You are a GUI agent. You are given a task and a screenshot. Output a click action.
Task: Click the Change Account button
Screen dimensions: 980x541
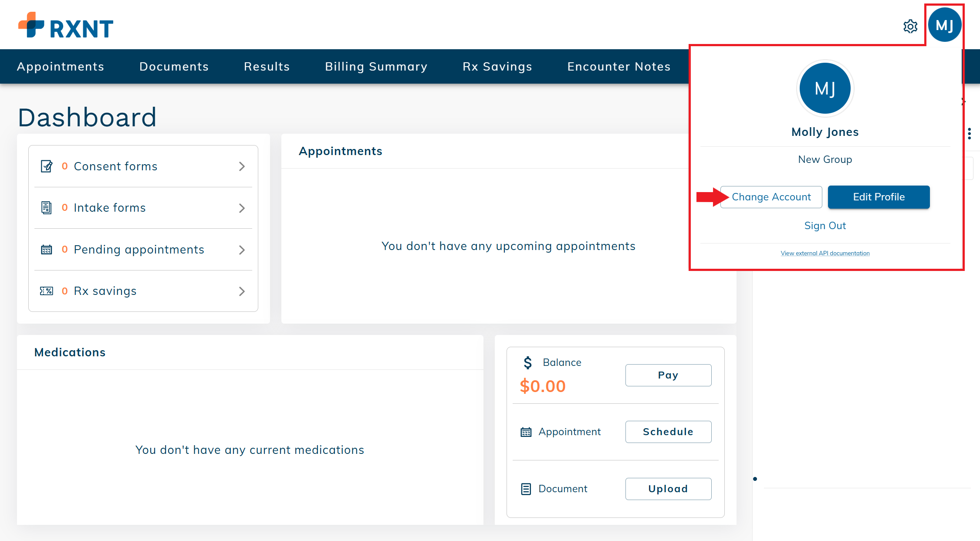click(771, 197)
